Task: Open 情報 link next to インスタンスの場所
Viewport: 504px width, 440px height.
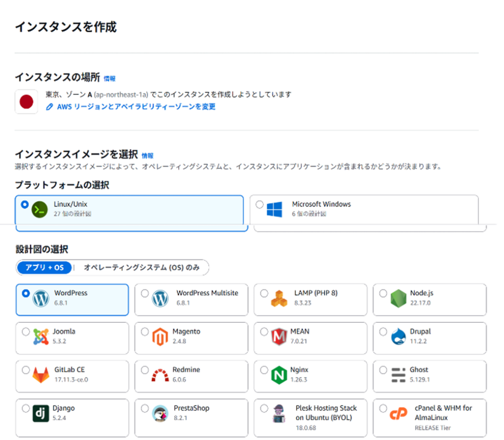Action: coord(109,78)
